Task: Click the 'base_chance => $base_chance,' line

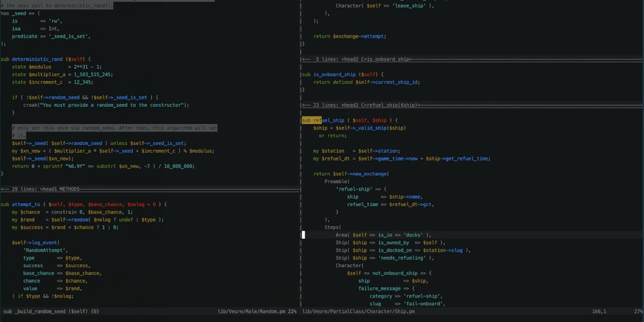Action: point(62,274)
